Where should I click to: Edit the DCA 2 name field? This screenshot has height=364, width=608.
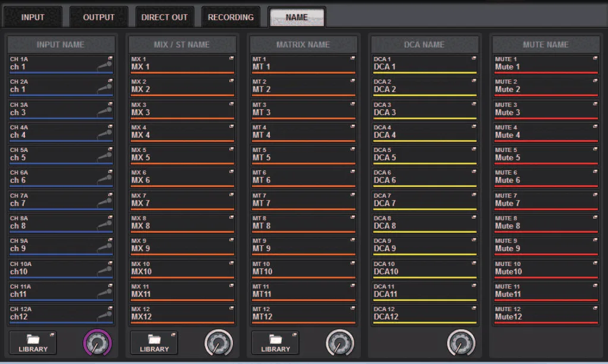click(424, 87)
